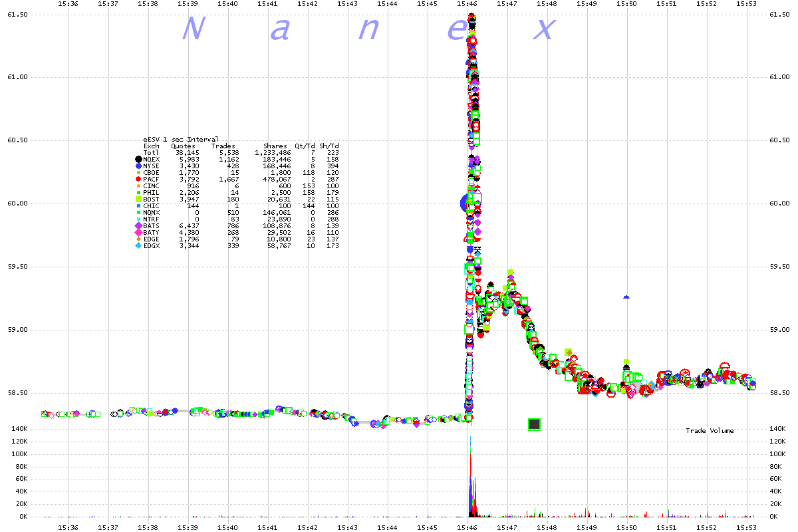The width and height of the screenshot is (798, 532).
Task: Click the small green CBOE legend dot
Action: click(138, 173)
